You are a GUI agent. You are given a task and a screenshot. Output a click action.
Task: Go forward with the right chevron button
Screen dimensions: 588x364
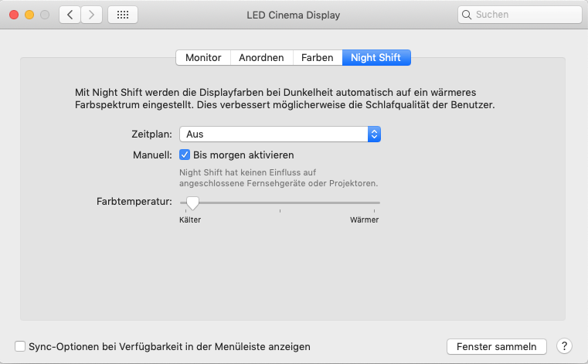tap(91, 15)
